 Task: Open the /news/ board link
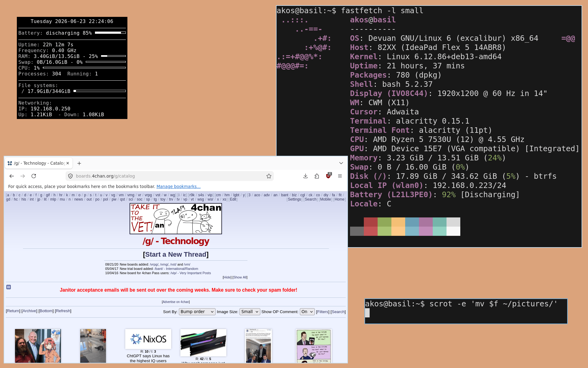pyautogui.click(x=78, y=199)
